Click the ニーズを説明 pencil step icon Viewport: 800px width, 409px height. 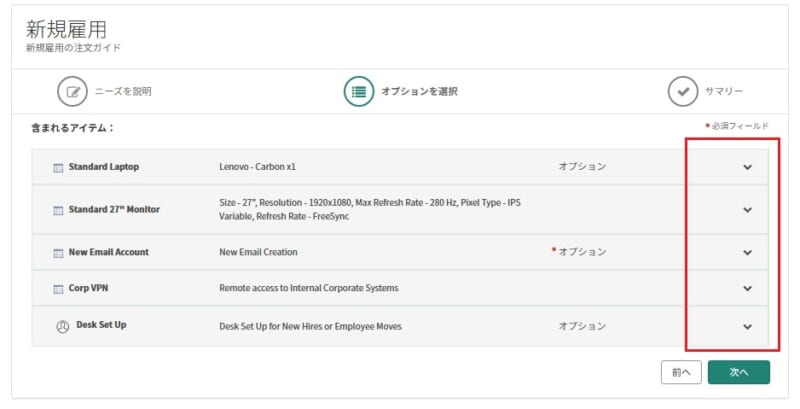(x=73, y=91)
